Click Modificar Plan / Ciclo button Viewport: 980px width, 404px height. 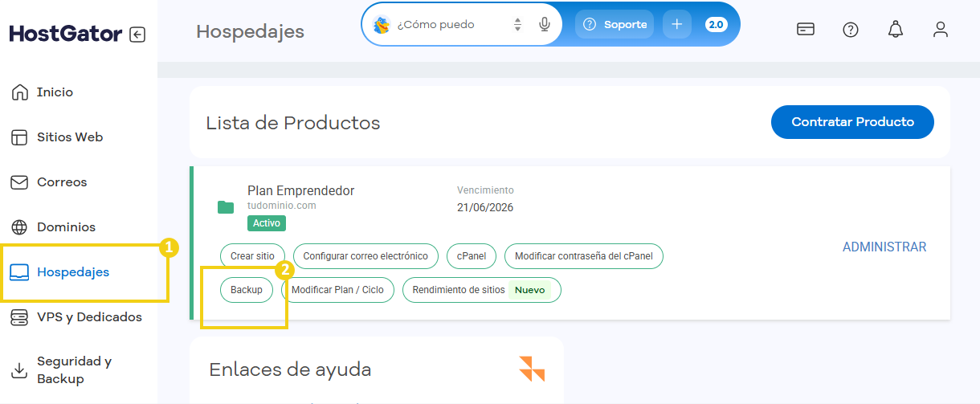pos(337,290)
